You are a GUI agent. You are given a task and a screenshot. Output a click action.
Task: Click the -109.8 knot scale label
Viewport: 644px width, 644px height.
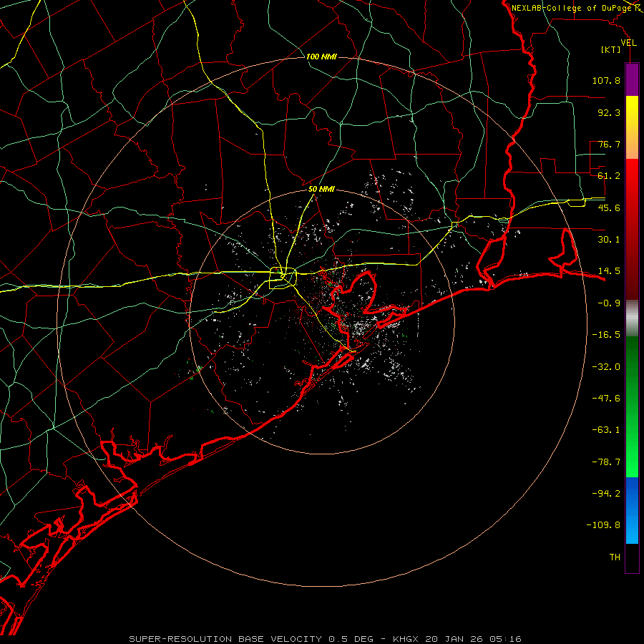tap(603, 525)
